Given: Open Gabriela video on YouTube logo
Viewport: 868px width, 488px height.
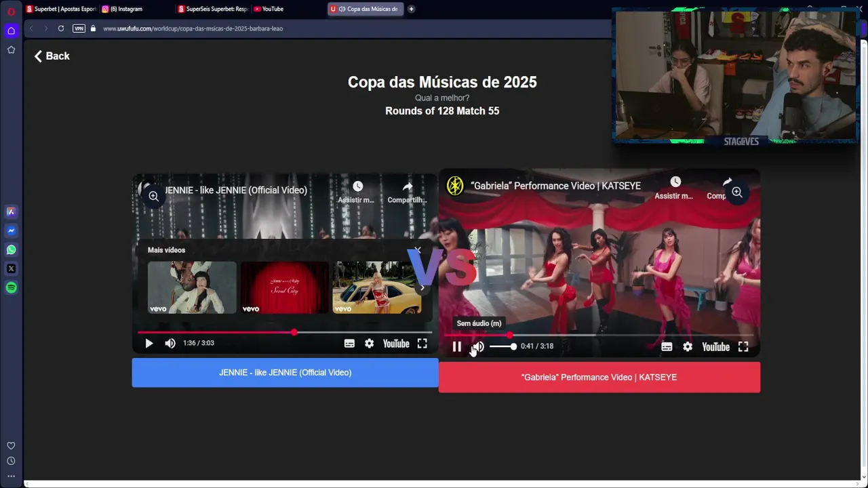Looking at the screenshot, I should [x=715, y=347].
